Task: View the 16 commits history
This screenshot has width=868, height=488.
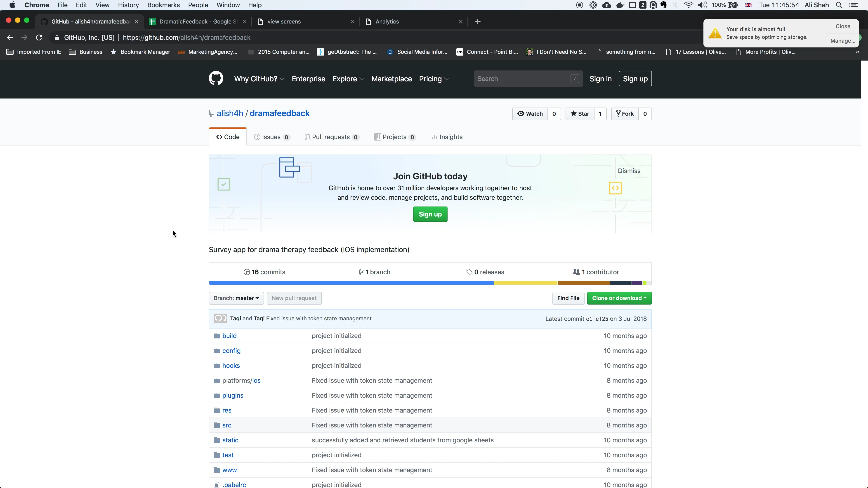Action: click(x=264, y=272)
